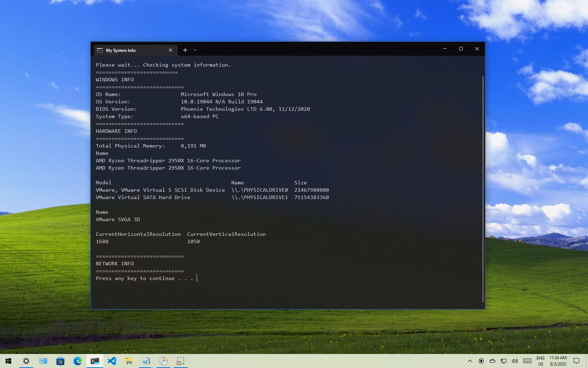
Task: Click first 'AMD Ryzen Threadripper 2950X' line
Action: pos(168,161)
